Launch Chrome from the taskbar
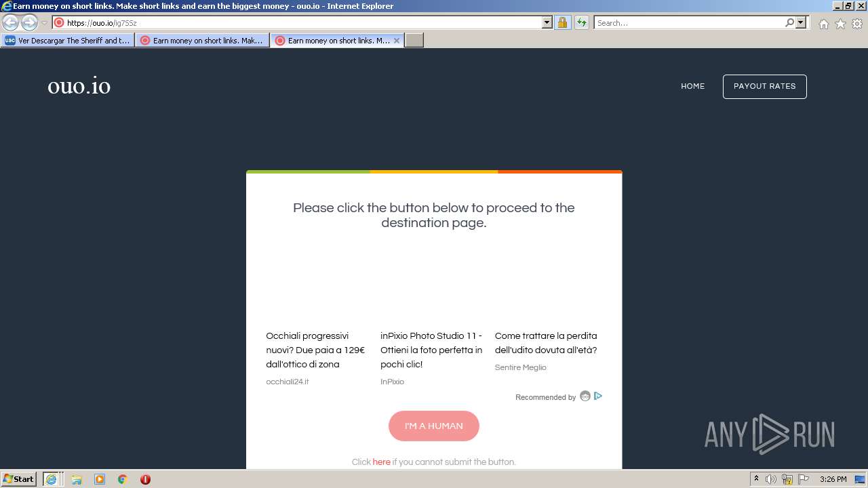The image size is (868, 488). click(123, 479)
